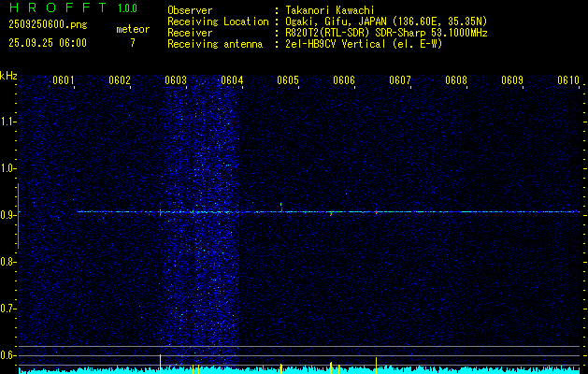
Task: Click the gray vertical bar beside 0.9 kHz
Action: (18, 216)
